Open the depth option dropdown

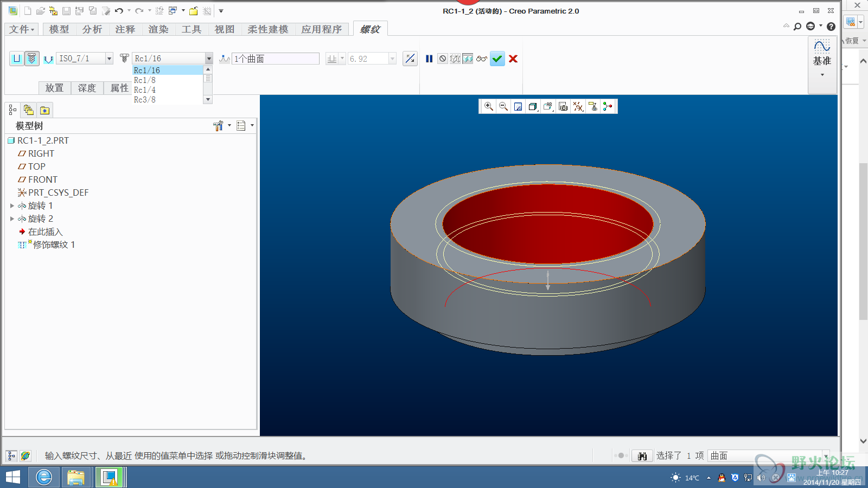(342, 59)
